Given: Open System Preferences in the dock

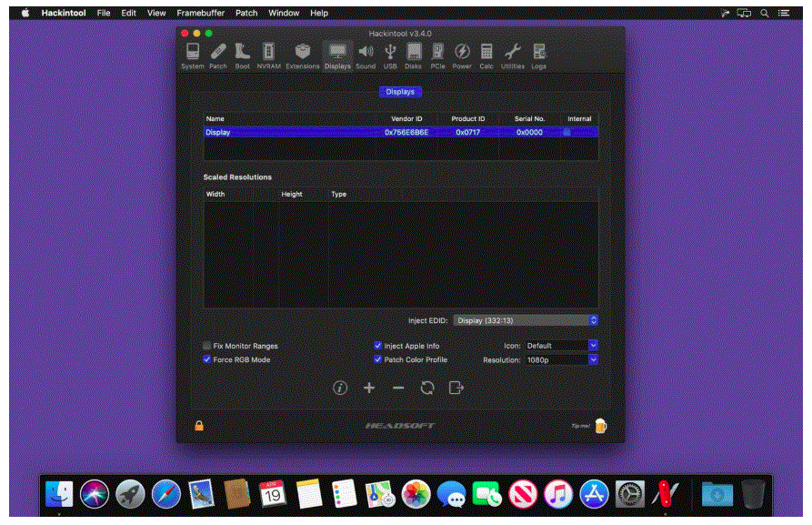Looking at the screenshot, I should (x=630, y=494).
